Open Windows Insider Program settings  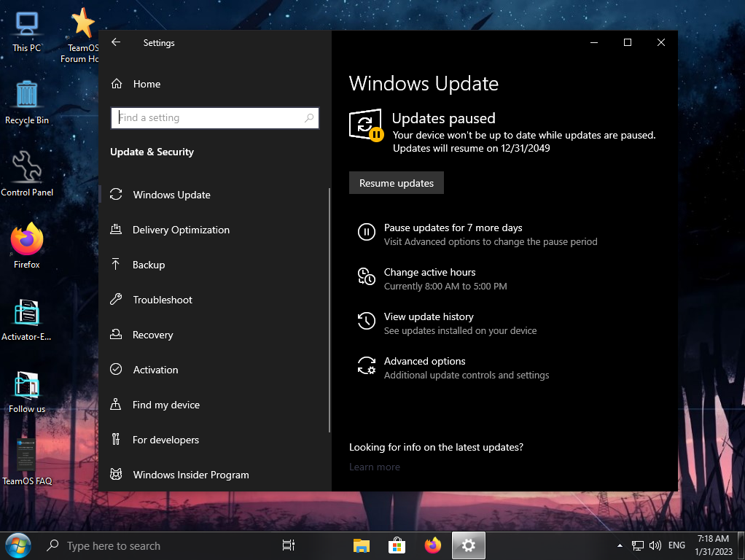(214, 475)
